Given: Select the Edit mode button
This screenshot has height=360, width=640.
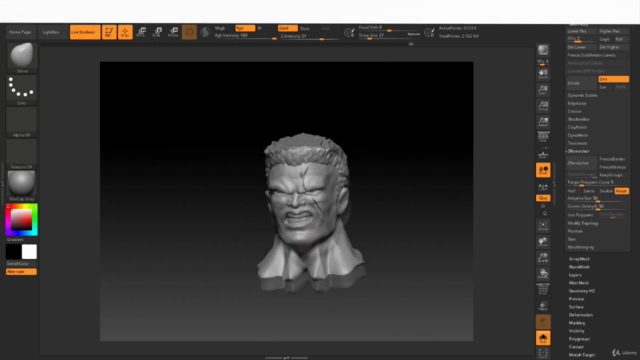Looking at the screenshot, I should (x=109, y=32).
